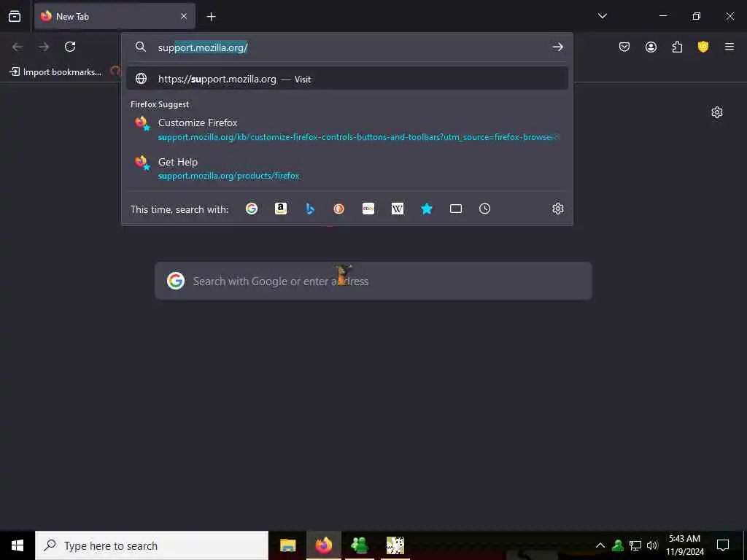Click inside the address bar text field

tap(350, 47)
